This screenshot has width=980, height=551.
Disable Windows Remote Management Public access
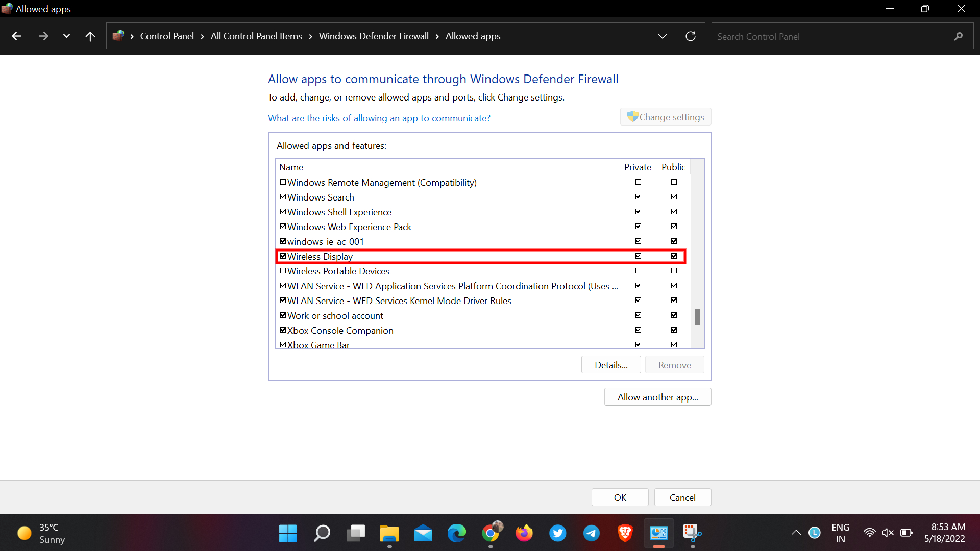click(x=673, y=182)
